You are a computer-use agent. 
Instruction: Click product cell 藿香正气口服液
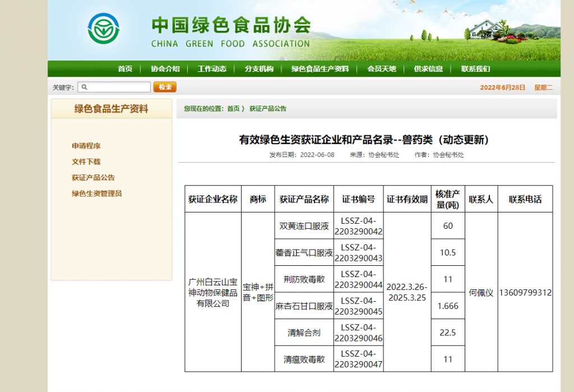pyautogui.click(x=304, y=253)
